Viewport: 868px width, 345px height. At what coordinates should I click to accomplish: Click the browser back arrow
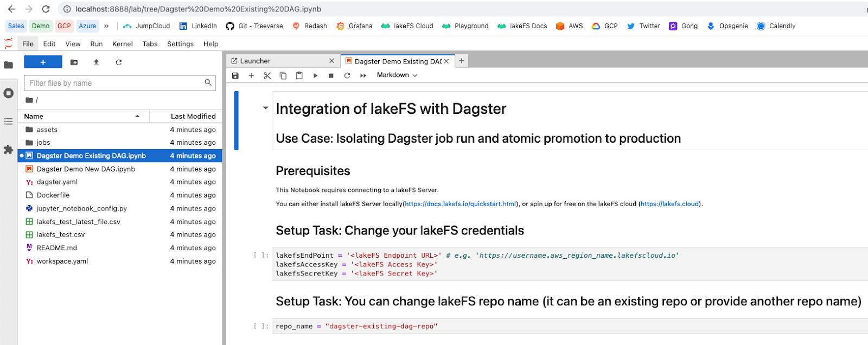[11, 9]
